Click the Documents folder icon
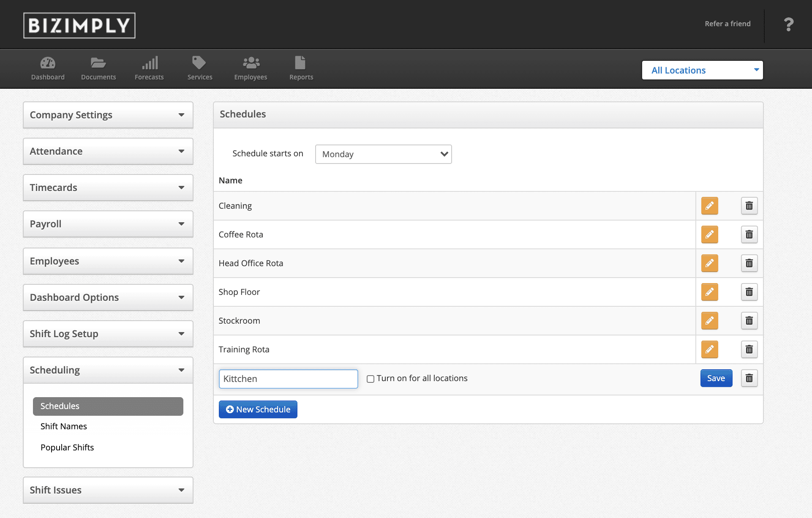 coord(98,63)
